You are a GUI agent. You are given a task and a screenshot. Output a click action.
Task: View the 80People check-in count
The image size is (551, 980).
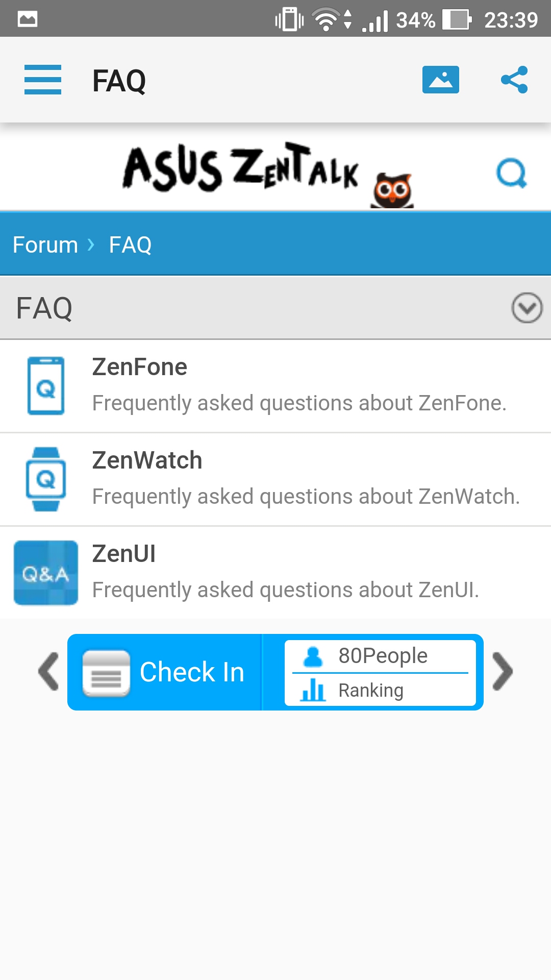coord(381,656)
